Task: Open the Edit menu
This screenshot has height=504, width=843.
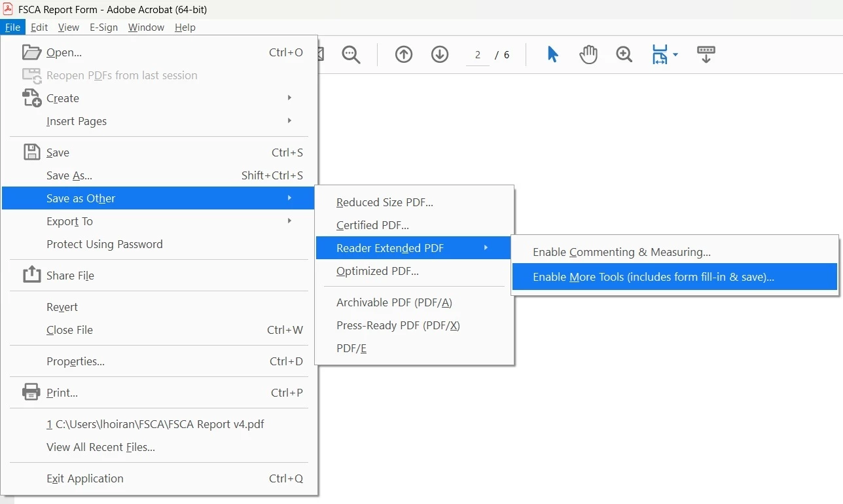Action: [39, 27]
